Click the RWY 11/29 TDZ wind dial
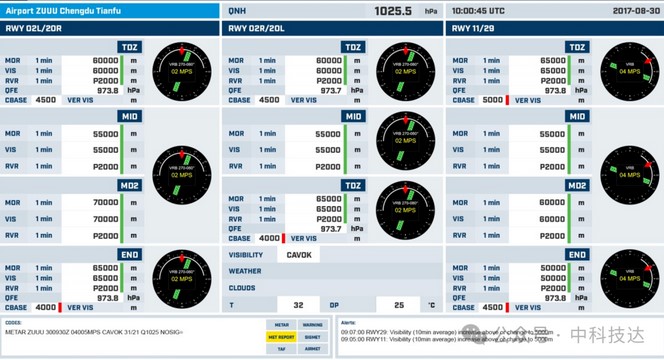Image resolution: width=664 pixels, height=360 pixels. point(630,71)
